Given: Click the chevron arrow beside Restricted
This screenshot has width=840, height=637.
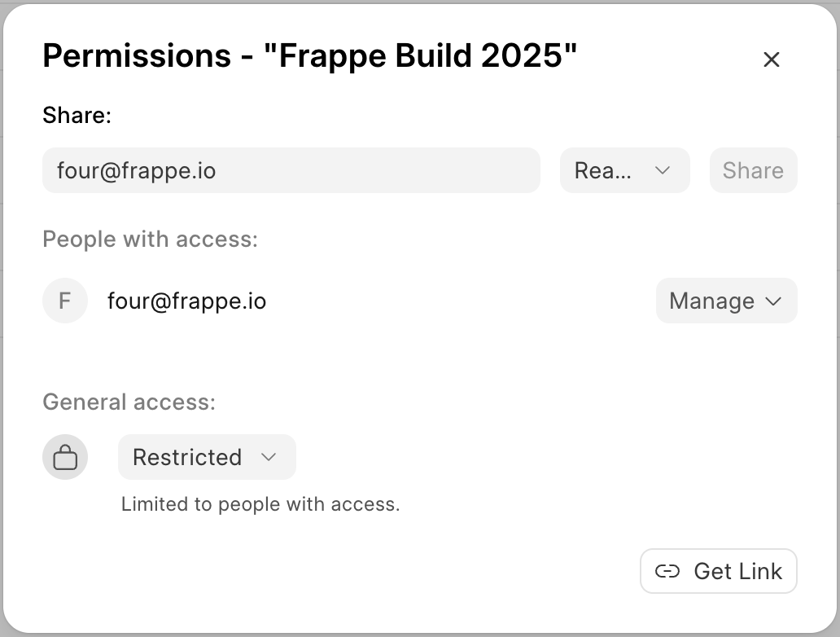Looking at the screenshot, I should (x=269, y=457).
